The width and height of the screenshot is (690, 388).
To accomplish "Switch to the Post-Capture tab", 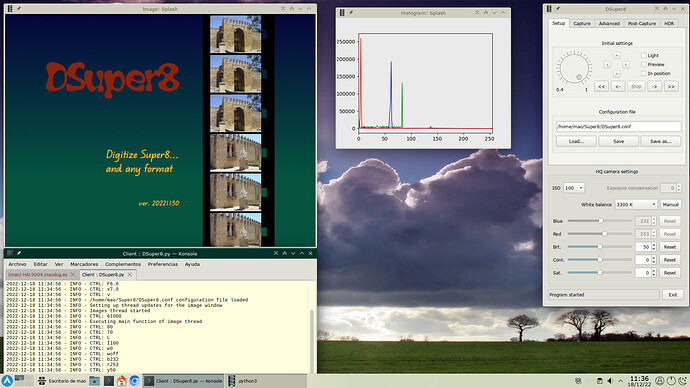I will 642,23.
